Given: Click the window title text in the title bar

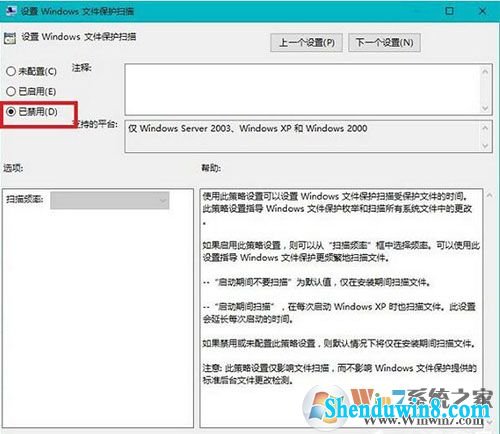Looking at the screenshot, I should click(x=77, y=11).
